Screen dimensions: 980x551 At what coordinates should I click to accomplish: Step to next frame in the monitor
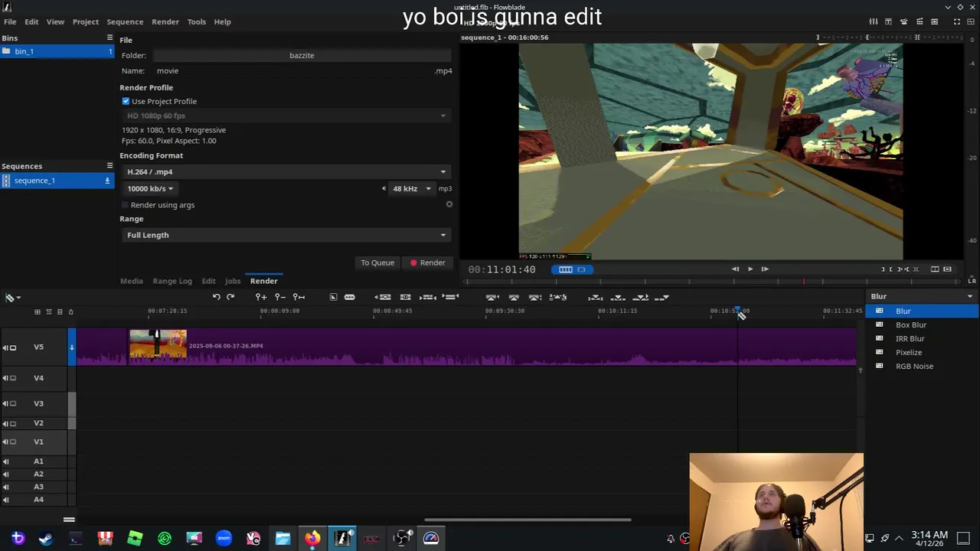coord(765,269)
